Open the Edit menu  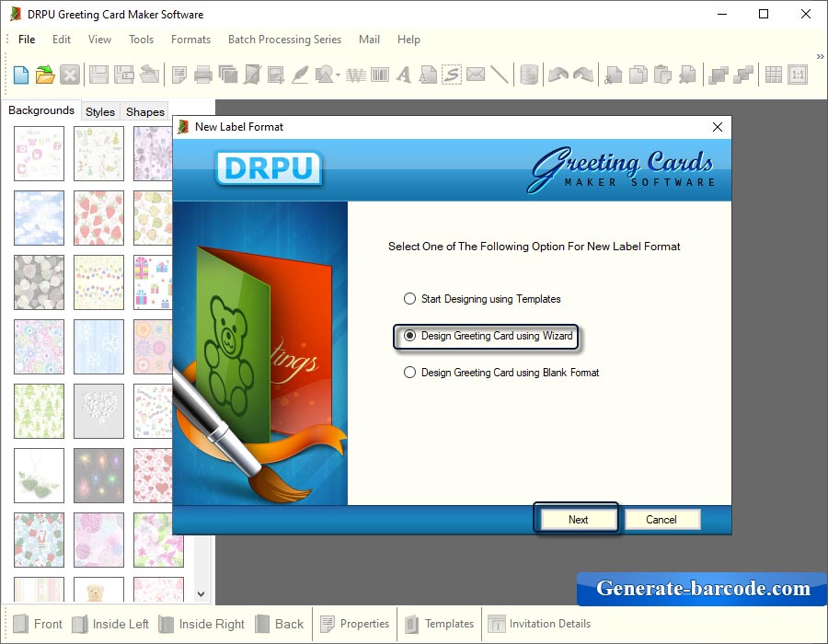pos(62,40)
